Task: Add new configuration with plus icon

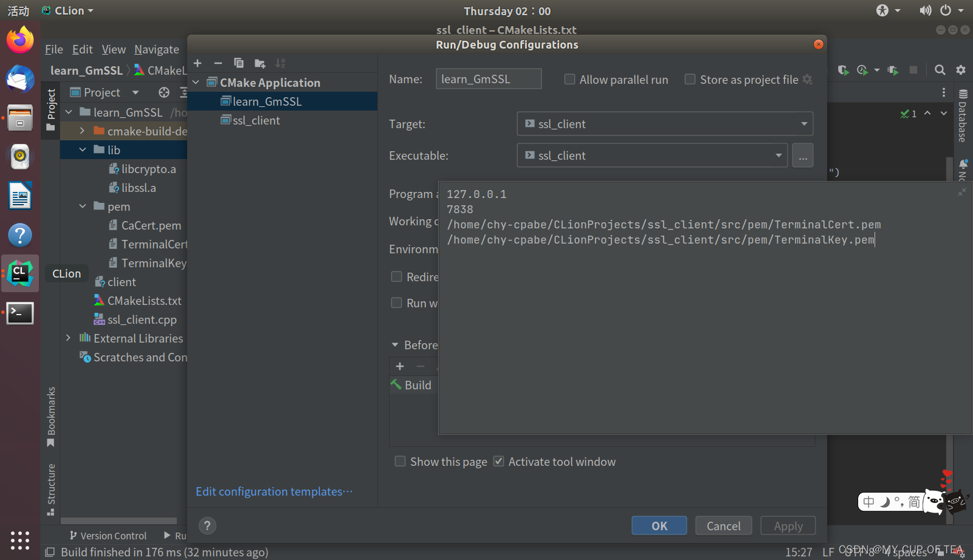Action: coord(198,63)
